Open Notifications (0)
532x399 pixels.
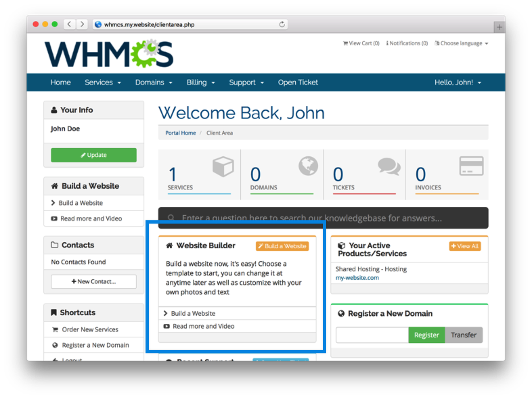tap(407, 43)
